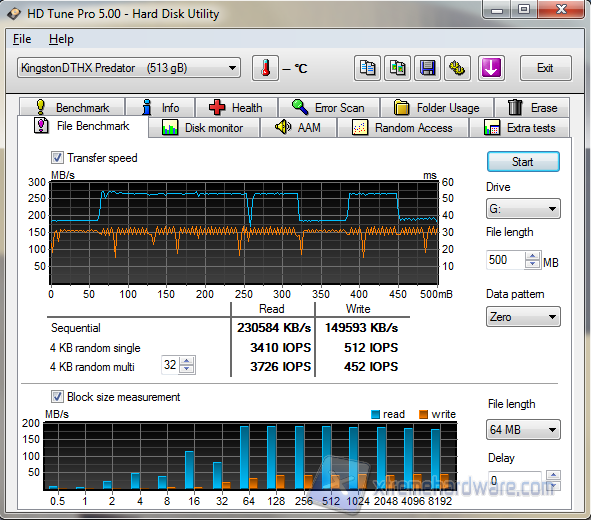The width and height of the screenshot is (591, 520).
Task: Open the Health tab with red cross
Action: click(x=236, y=108)
